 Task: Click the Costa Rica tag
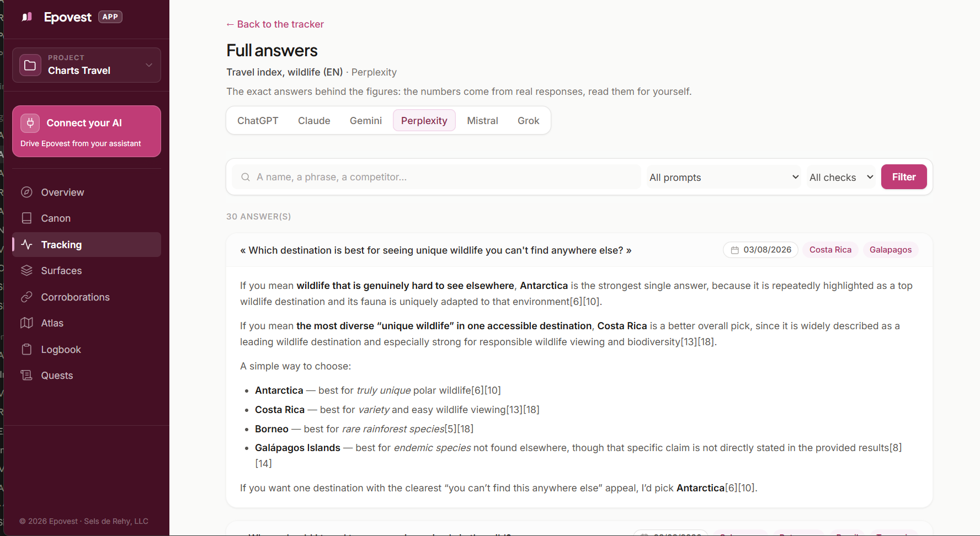830,250
